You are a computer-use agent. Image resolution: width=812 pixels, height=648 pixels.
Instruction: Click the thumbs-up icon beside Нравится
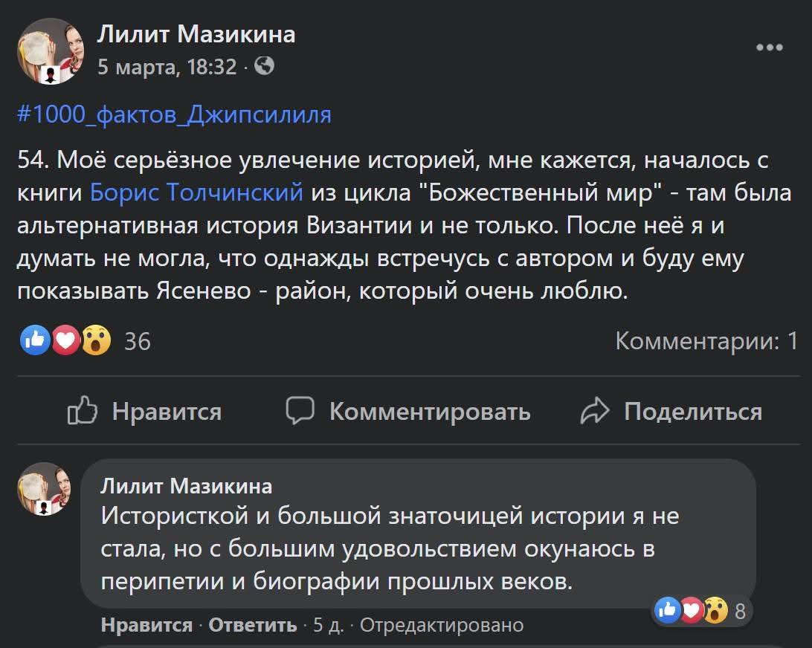click(x=81, y=411)
